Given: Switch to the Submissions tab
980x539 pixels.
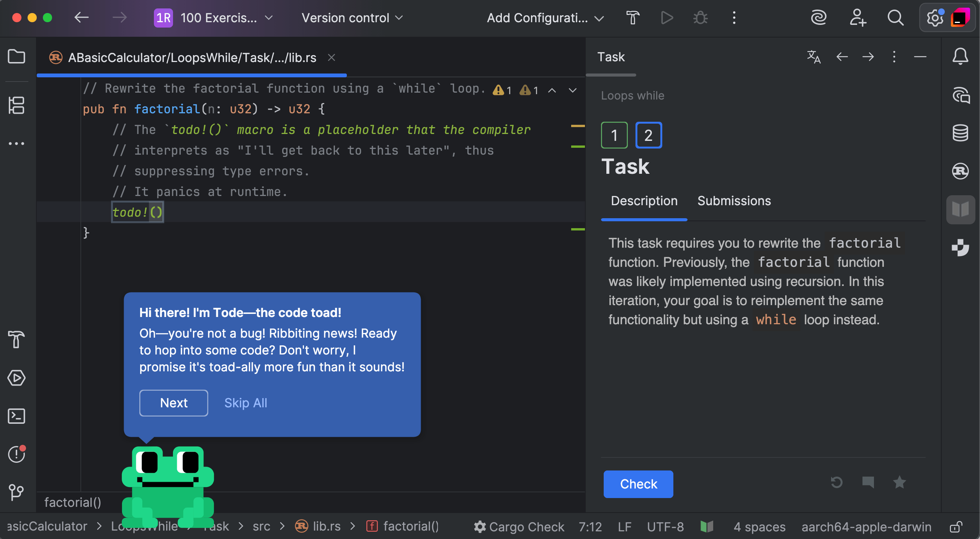Looking at the screenshot, I should (x=734, y=201).
